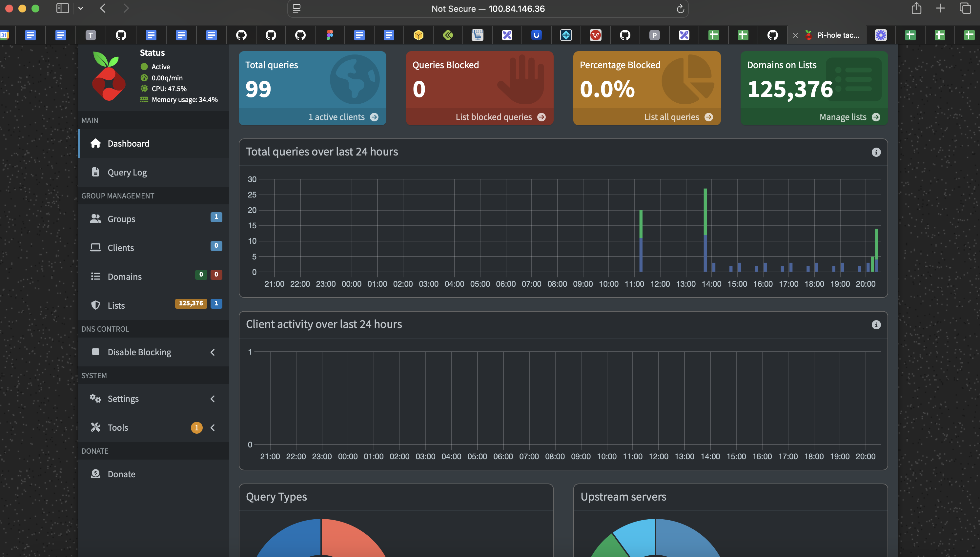980x557 pixels.
Task: Close the Pi-hole browser tab
Action: pos(795,35)
